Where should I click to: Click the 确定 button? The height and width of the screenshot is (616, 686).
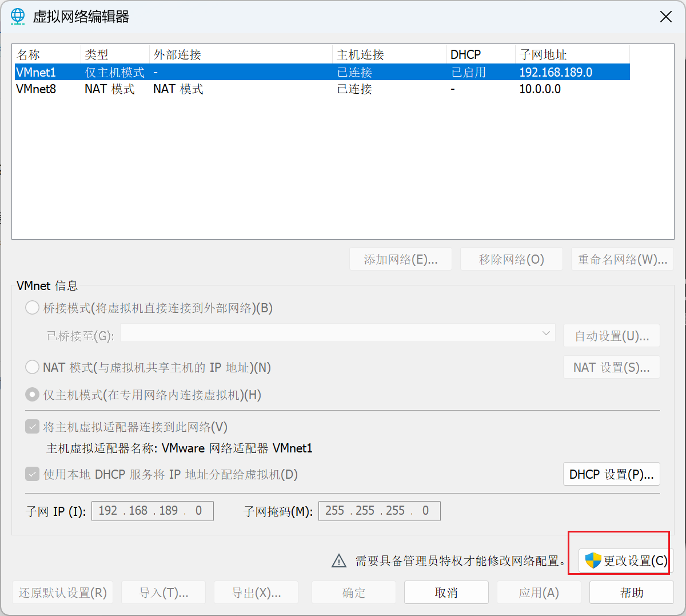tap(354, 593)
